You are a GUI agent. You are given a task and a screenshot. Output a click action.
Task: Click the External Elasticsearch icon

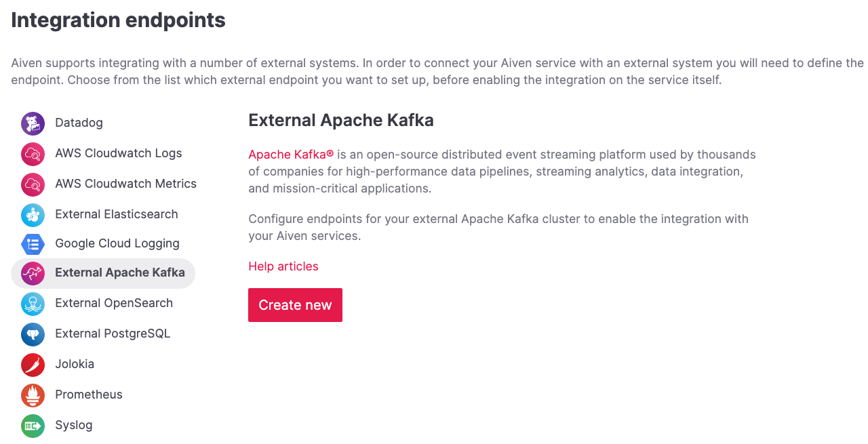pos(33,215)
